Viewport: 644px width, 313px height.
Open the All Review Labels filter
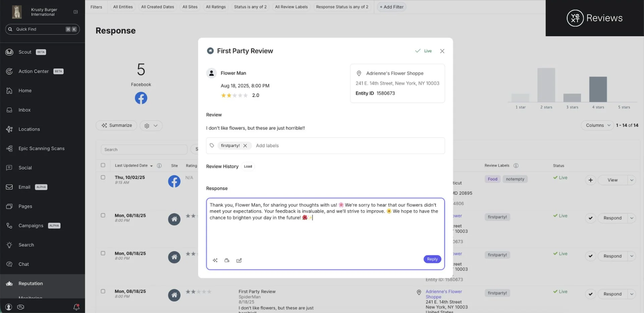[x=291, y=7]
